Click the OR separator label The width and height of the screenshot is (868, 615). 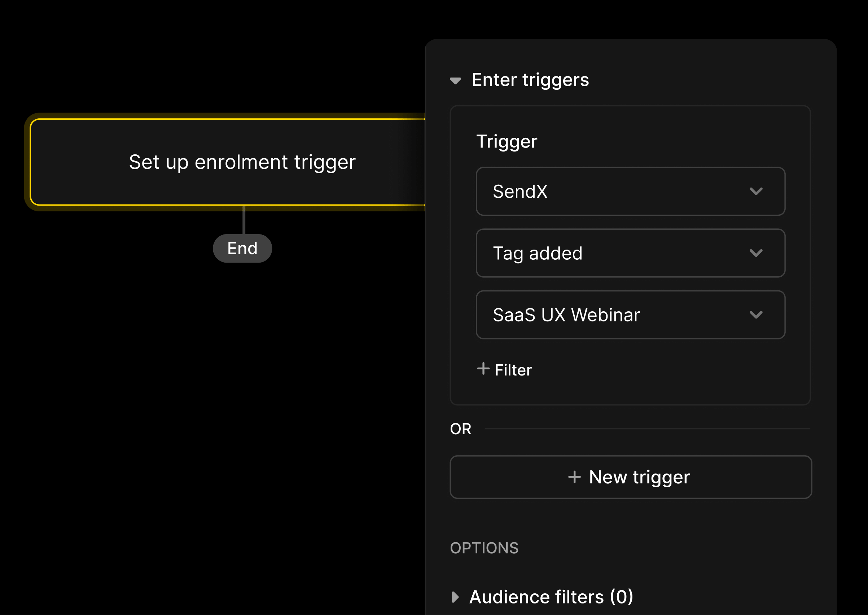click(460, 429)
